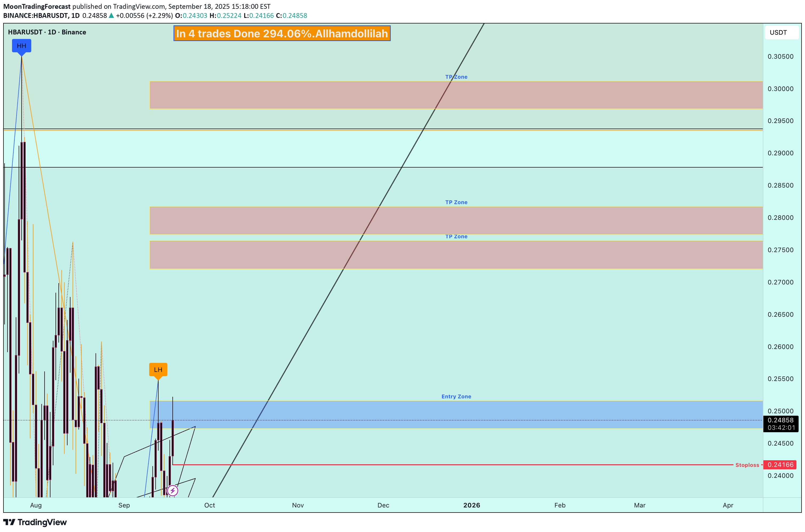
Task: Click the TradingView logo
Action: click(x=35, y=522)
